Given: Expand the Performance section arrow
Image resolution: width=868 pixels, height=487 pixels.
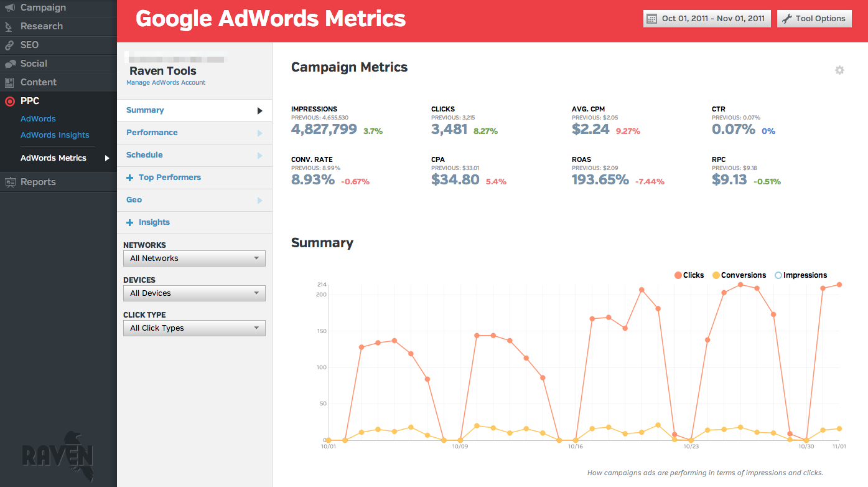Looking at the screenshot, I should [x=259, y=133].
